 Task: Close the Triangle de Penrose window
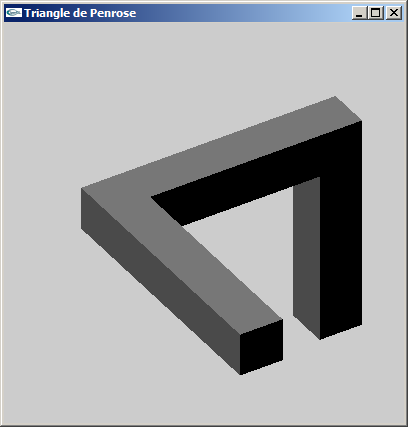394,13
